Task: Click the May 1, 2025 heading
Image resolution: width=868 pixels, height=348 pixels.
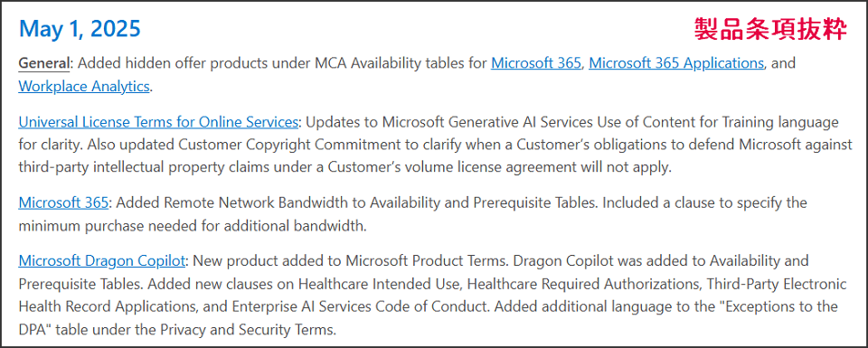Action: pos(80,29)
